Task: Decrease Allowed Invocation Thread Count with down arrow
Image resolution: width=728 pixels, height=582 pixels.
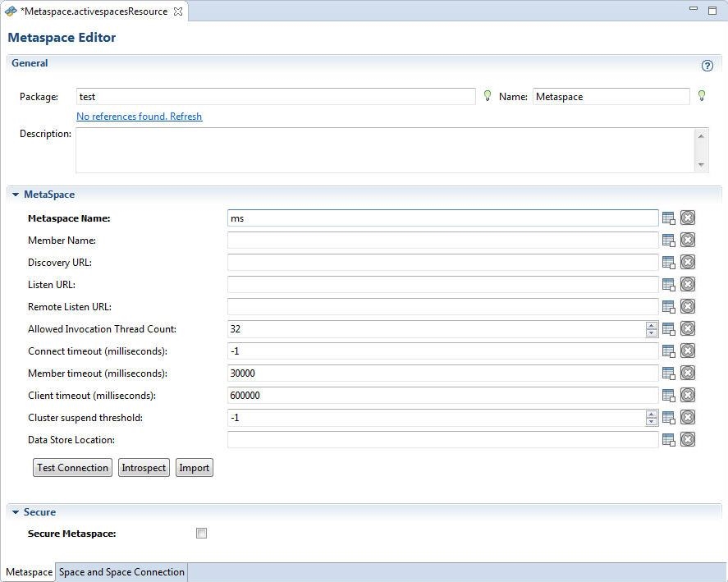Action: coord(652,332)
